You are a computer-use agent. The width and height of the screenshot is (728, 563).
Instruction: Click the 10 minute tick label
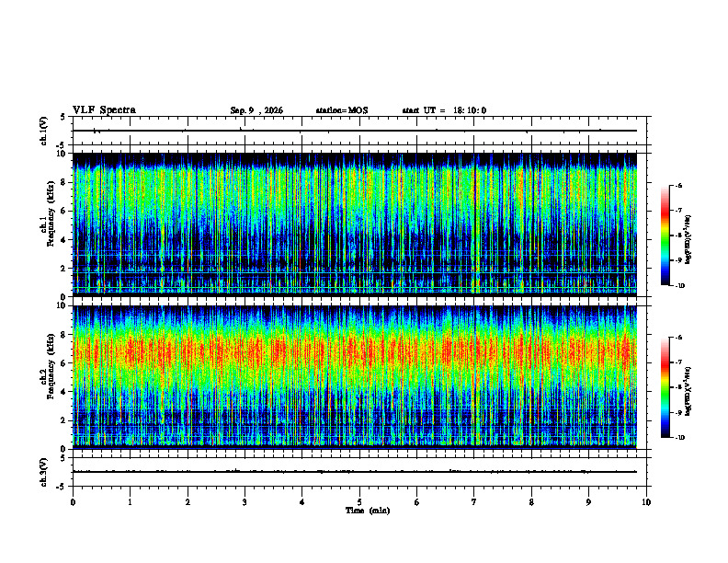coord(646,502)
